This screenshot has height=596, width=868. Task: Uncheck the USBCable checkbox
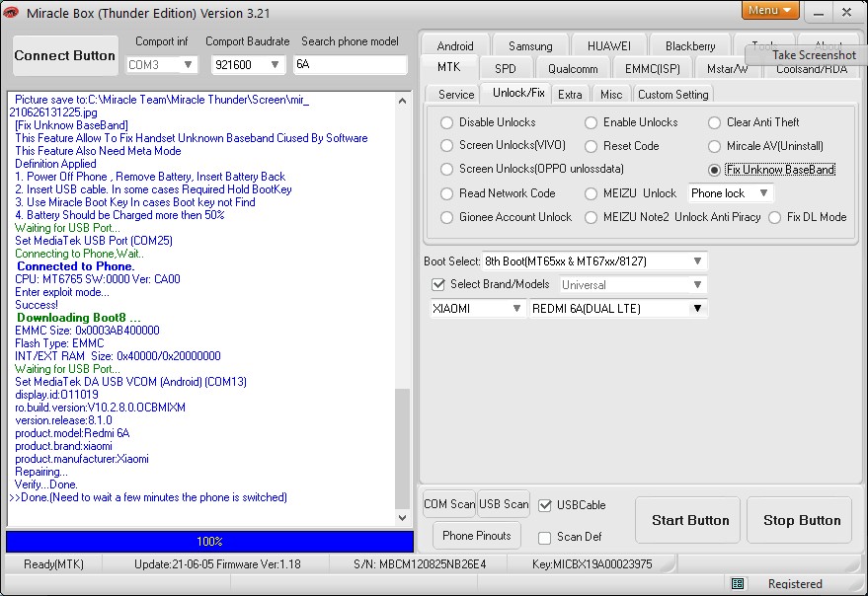click(545, 505)
